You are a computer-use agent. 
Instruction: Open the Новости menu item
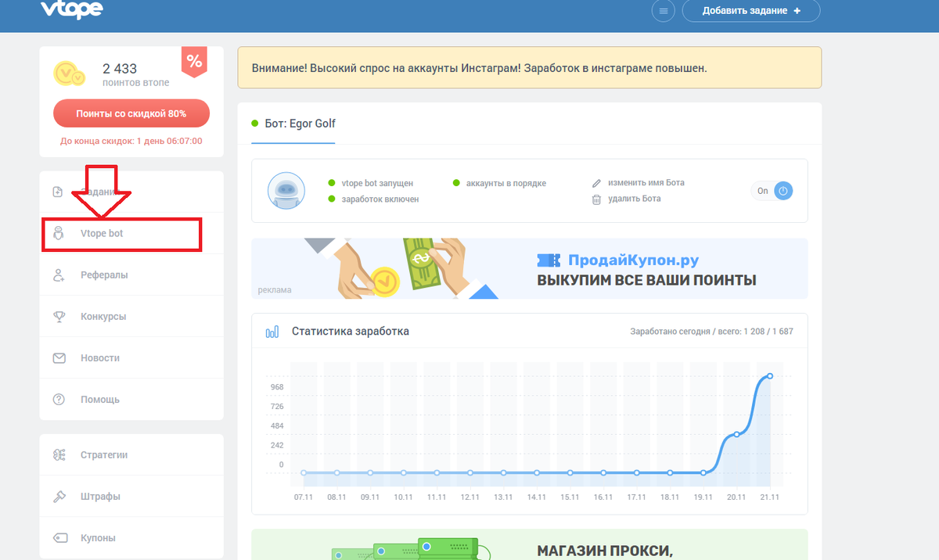(x=131, y=358)
